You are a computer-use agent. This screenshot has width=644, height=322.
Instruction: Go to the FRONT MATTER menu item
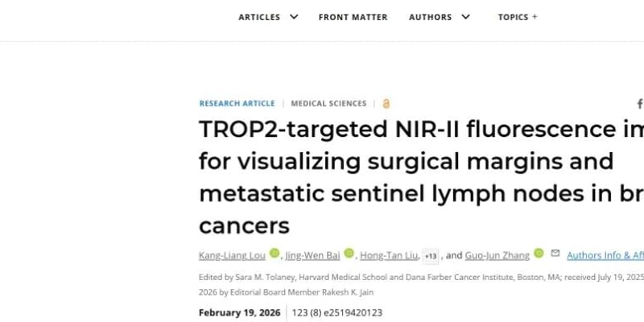coord(353,17)
